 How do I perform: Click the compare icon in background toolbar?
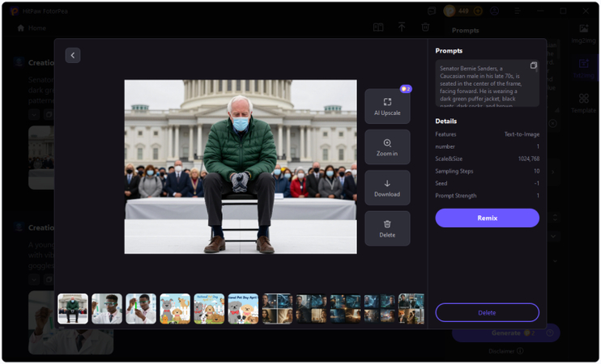point(378,28)
